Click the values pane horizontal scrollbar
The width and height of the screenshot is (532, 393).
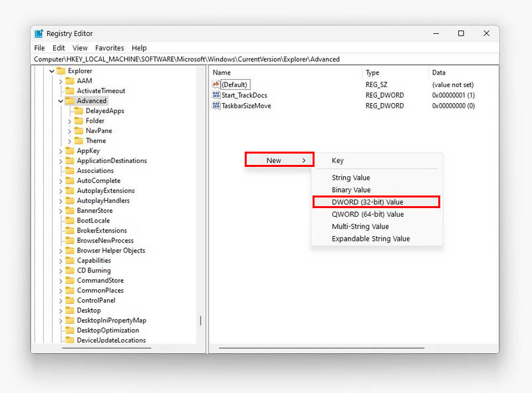click(322, 348)
